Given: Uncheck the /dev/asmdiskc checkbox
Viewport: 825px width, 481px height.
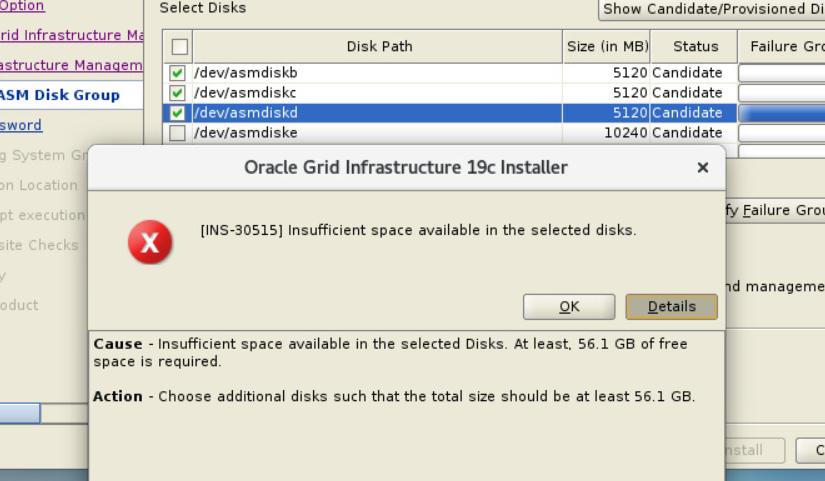Looking at the screenshot, I should (x=177, y=93).
